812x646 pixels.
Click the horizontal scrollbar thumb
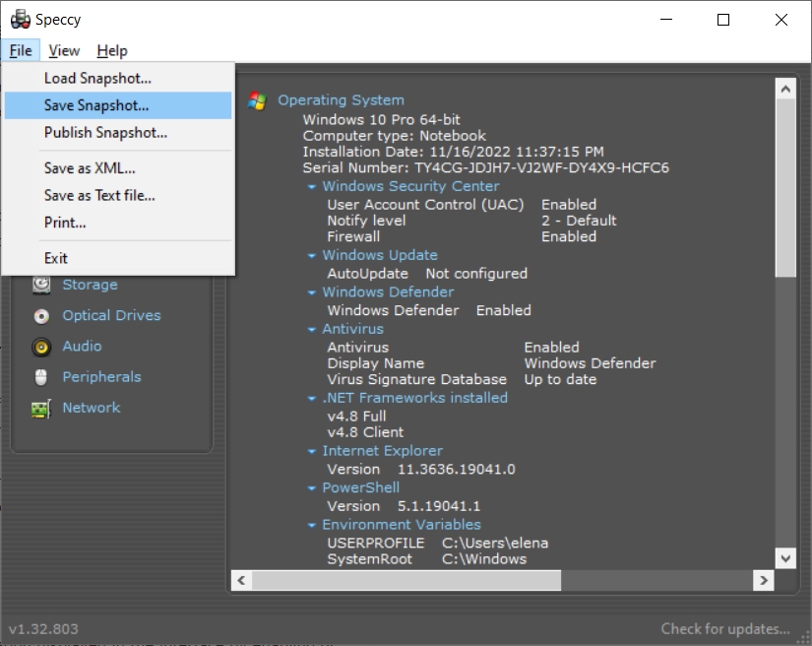406,580
